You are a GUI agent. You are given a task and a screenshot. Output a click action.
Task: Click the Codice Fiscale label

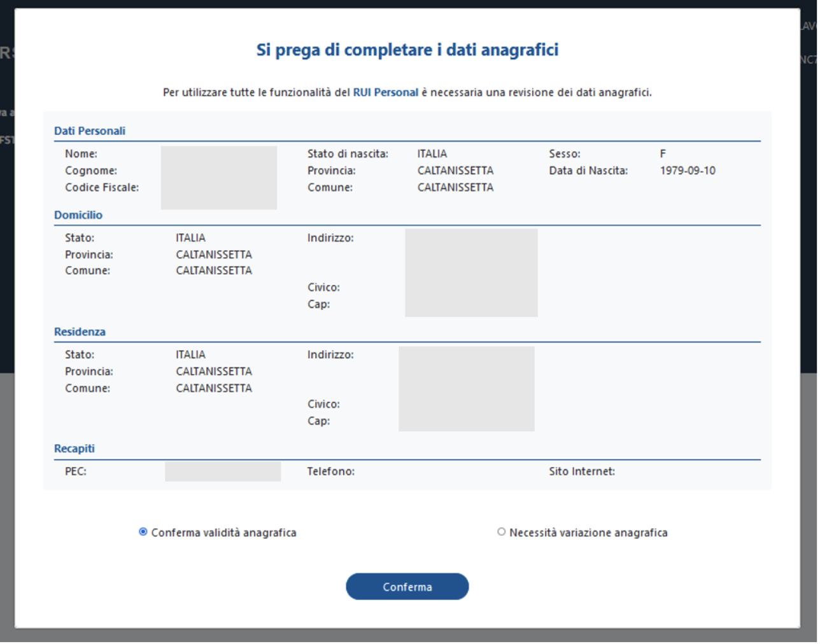coord(102,188)
